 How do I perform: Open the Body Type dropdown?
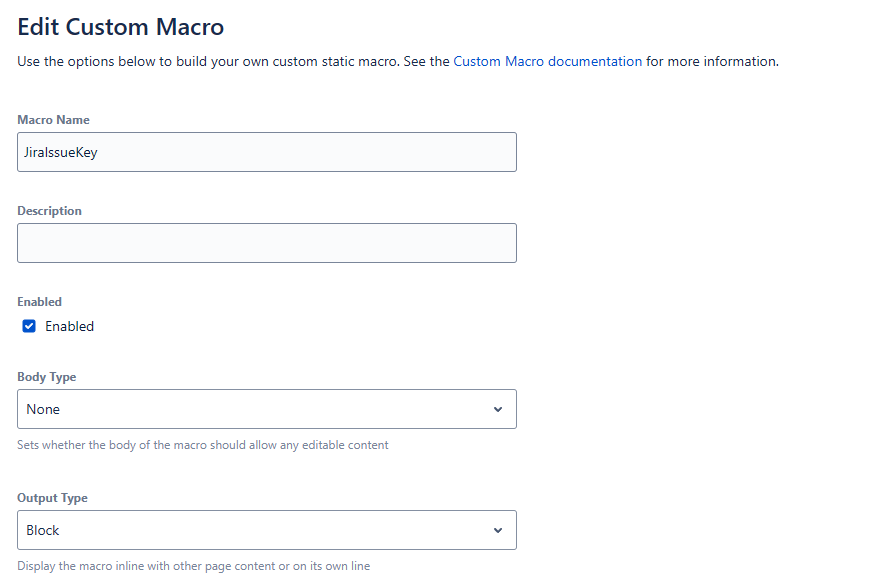pyautogui.click(x=267, y=409)
